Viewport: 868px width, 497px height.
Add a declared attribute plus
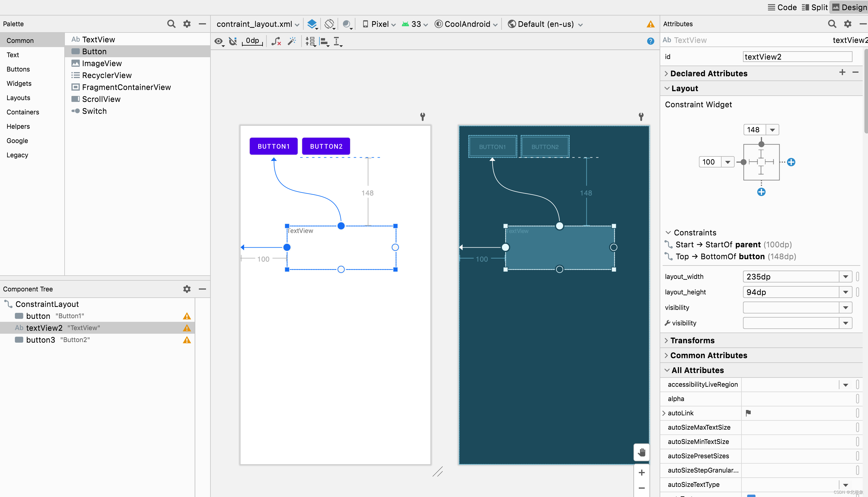[842, 72]
